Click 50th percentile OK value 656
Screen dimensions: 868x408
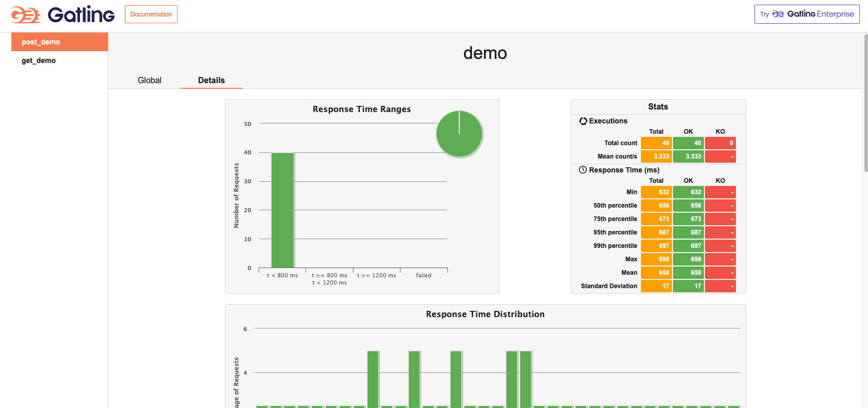pyautogui.click(x=688, y=206)
